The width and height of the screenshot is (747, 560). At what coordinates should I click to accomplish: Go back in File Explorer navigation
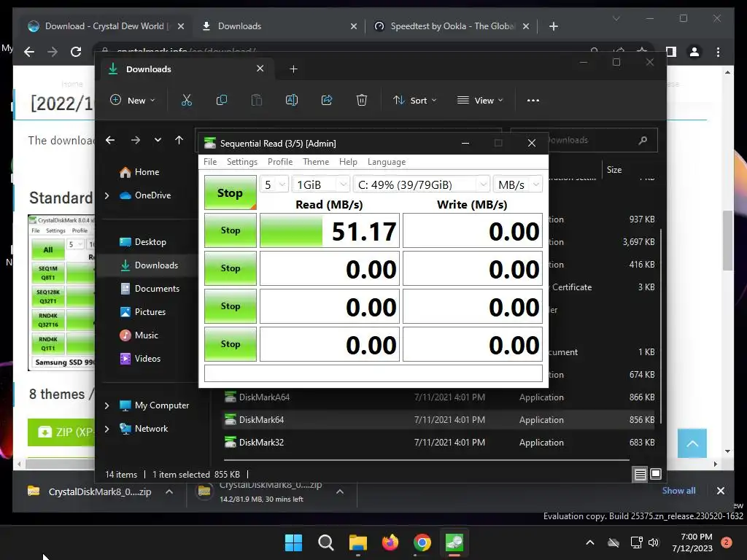110,140
